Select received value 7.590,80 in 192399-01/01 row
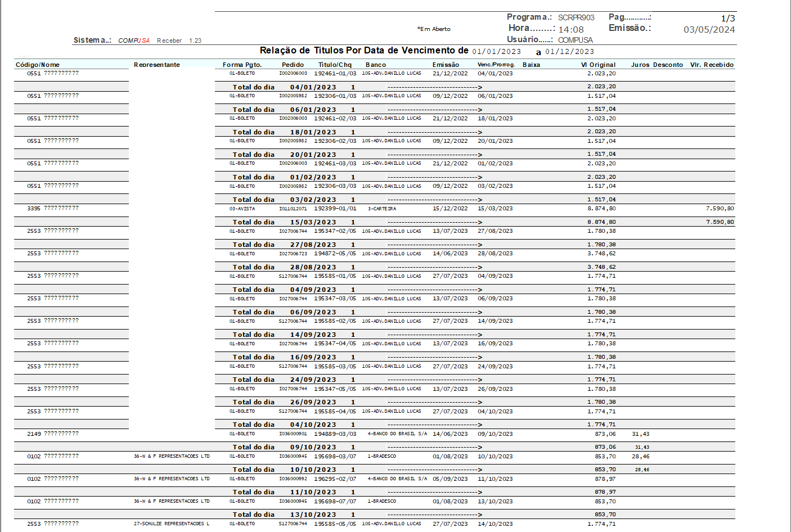The height and width of the screenshot is (532, 791). click(720, 208)
